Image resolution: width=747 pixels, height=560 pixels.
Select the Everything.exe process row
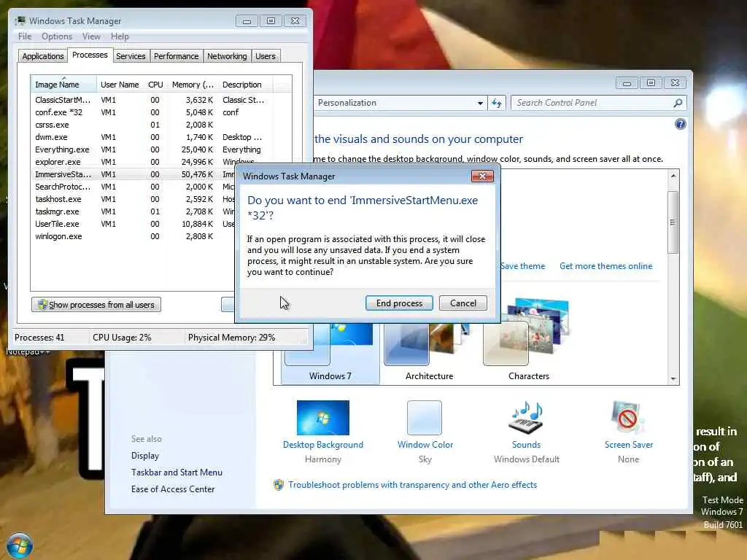[161, 149]
